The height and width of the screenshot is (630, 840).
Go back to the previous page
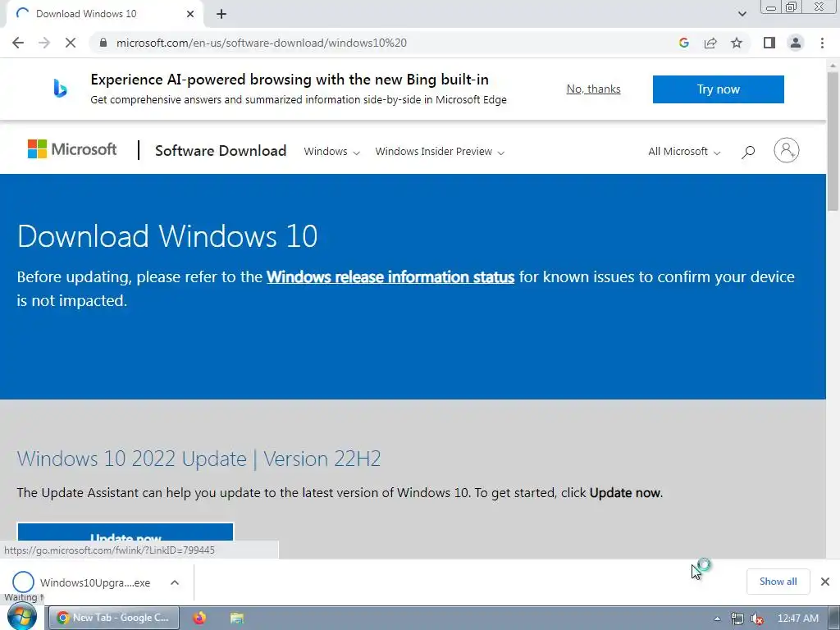(x=18, y=43)
